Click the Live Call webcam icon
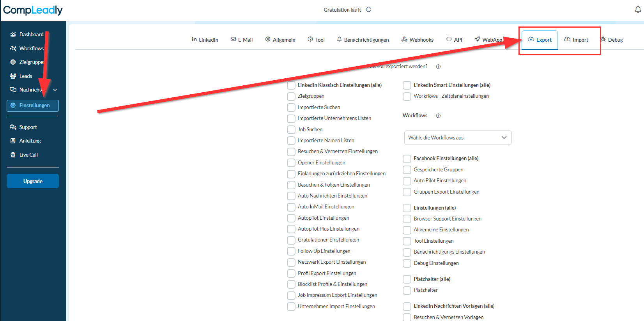Screen dimensions: 644x321 coord(13,155)
